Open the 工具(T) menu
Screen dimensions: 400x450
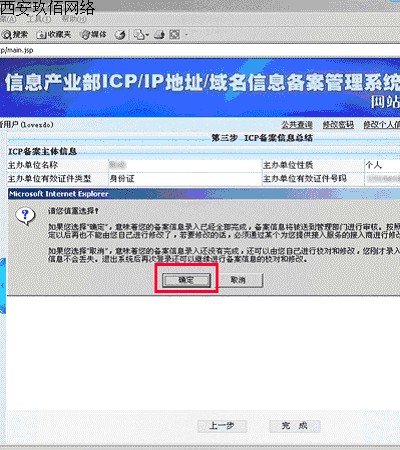tap(40, 19)
